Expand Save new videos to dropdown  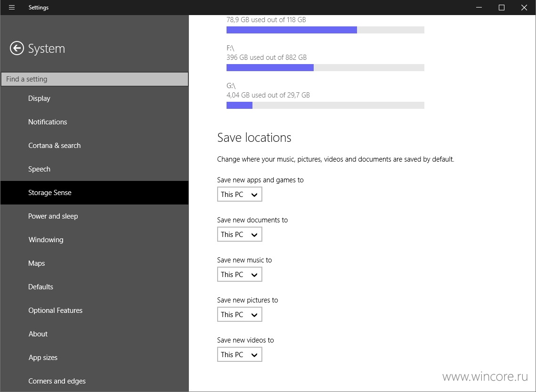[240, 354]
